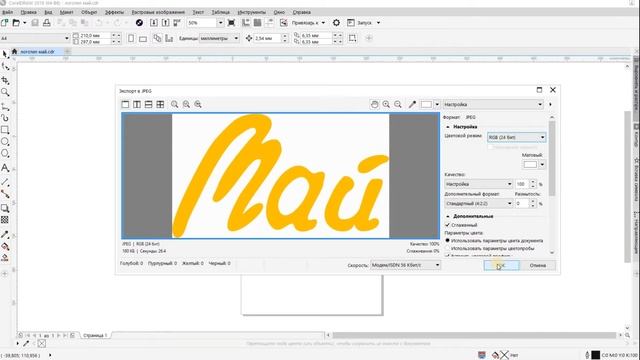This screenshot has width=640, height=360.
Task: Select the Zoom tool in toolbox
Action: coord(5,93)
